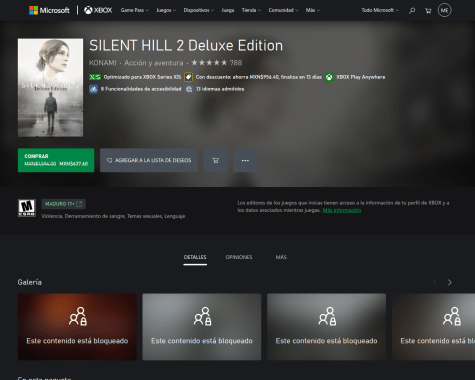Viewport: 475px width, 380px height.
Task: Open the second blocked gallery thumbnail
Action: (202, 327)
